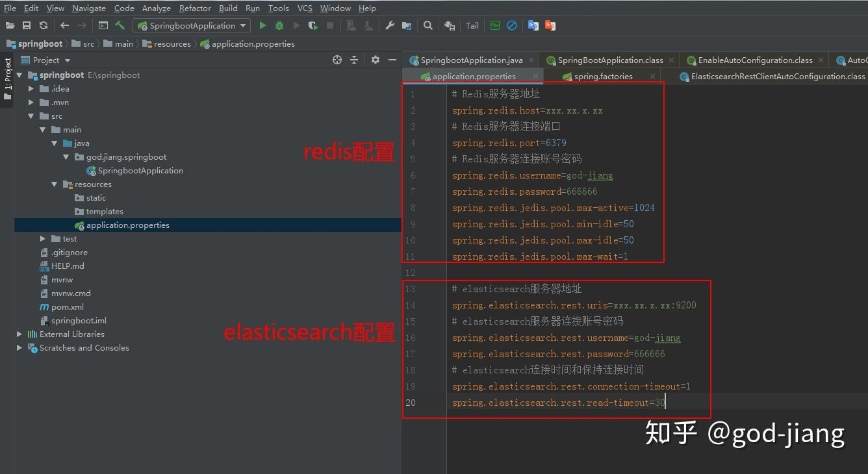
Task: Open the Tools menu
Action: (x=278, y=8)
